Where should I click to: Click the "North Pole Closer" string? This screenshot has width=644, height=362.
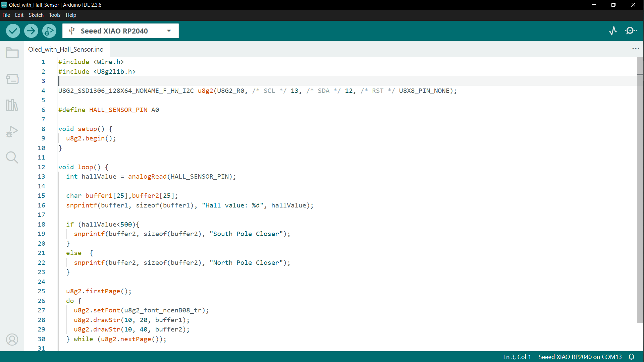pyautogui.click(x=246, y=263)
